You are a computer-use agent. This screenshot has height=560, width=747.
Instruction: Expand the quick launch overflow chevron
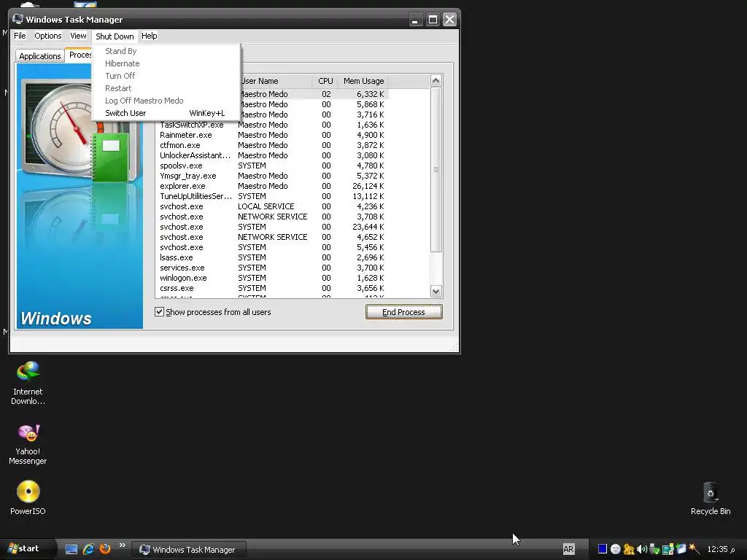click(123, 545)
